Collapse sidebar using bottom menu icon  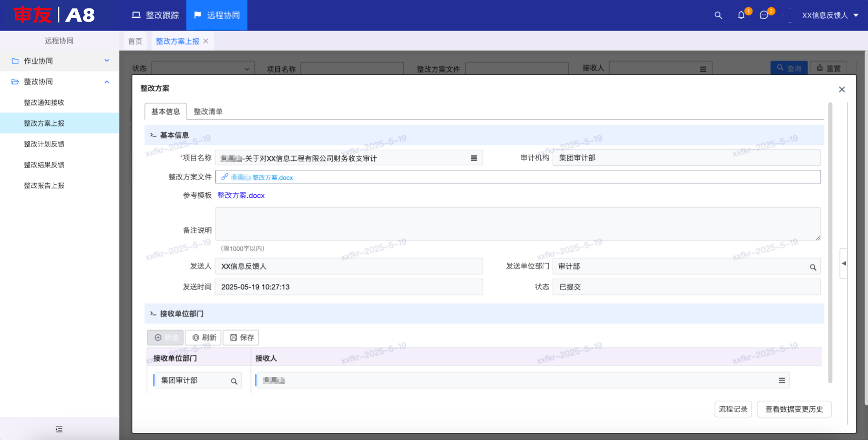(59, 429)
